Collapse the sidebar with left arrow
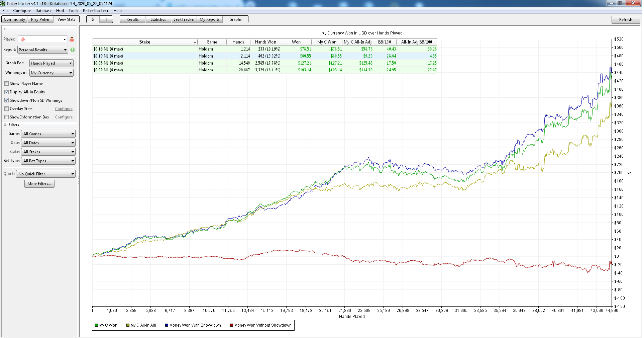The image size is (644, 338). 5,29
